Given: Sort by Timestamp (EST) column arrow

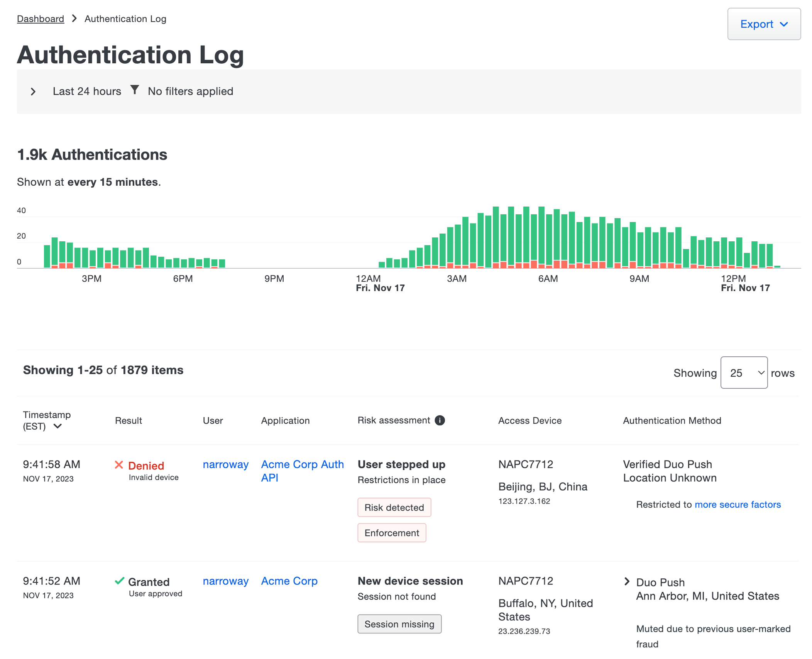Looking at the screenshot, I should 58,426.
